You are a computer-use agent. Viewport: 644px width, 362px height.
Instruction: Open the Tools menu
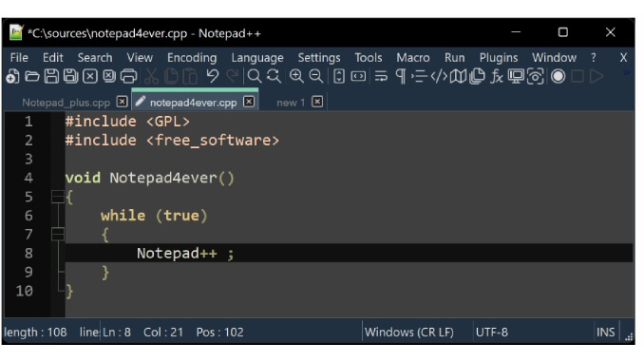[x=369, y=58]
